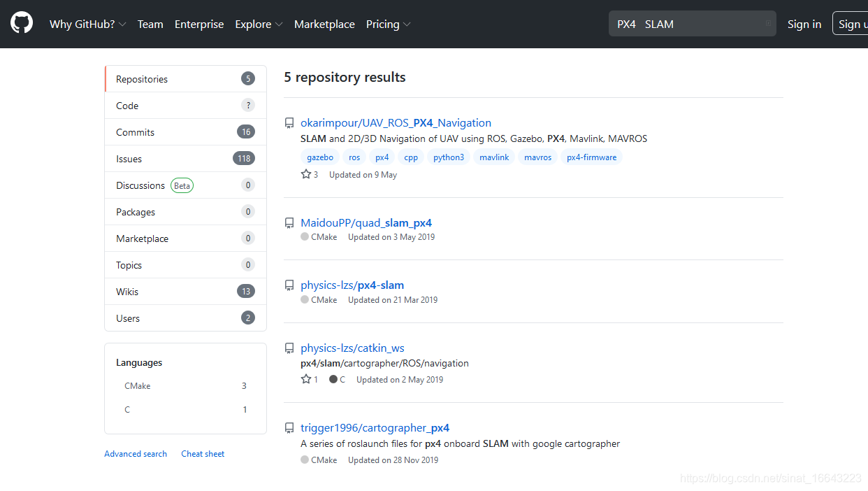Image resolution: width=868 pixels, height=491 pixels.
Task: Focus the PX4 SLAM search field
Action: pyautogui.click(x=692, y=24)
